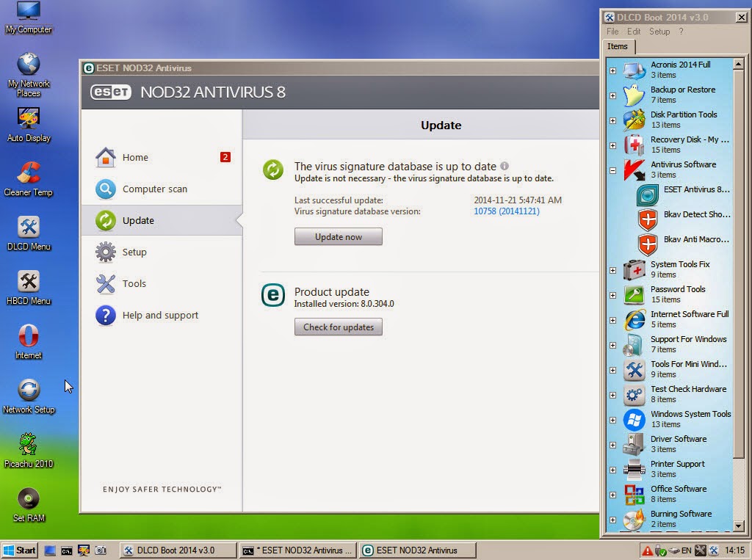Expand the Backup or Restore group
This screenshot has height=560, width=752.
click(612, 95)
